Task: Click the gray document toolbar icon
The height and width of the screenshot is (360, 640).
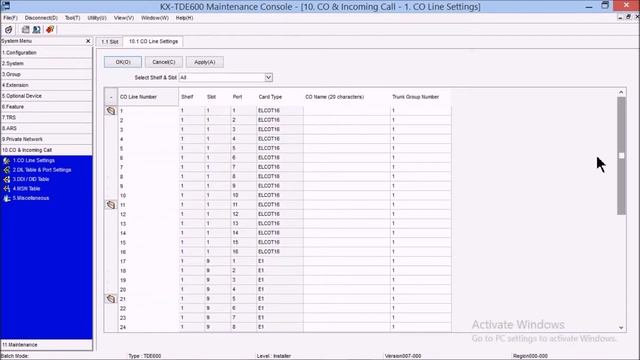Action: tap(26, 29)
